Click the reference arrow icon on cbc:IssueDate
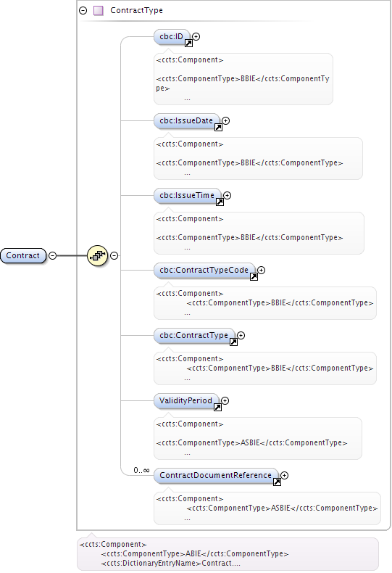 tap(218, 128)
